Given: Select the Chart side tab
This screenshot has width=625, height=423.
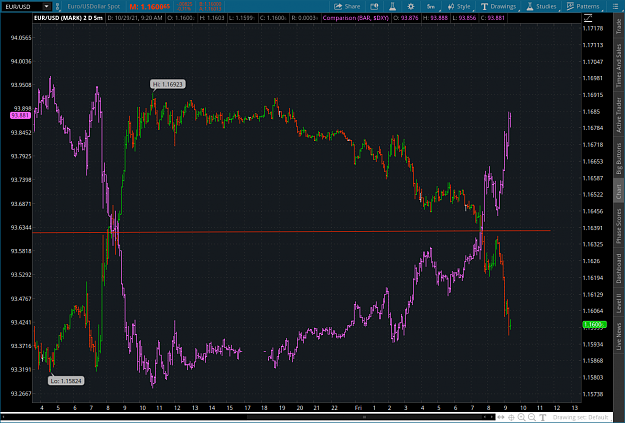Looking at the screenshot, I should pyautogui.click(x=619, y=192).
